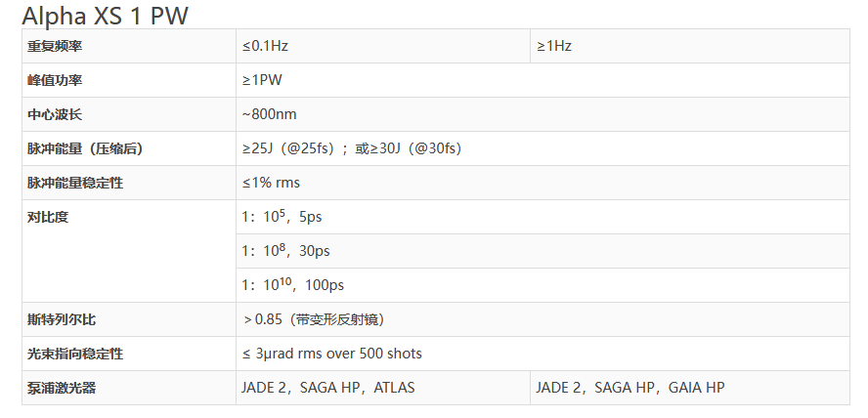
Task: Select the 中心波长 row label
Action: 54,114
